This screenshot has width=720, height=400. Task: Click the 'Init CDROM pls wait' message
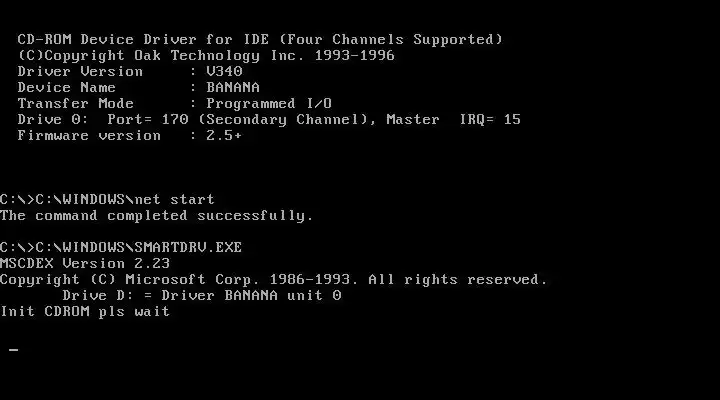click(x=85, y=312)
